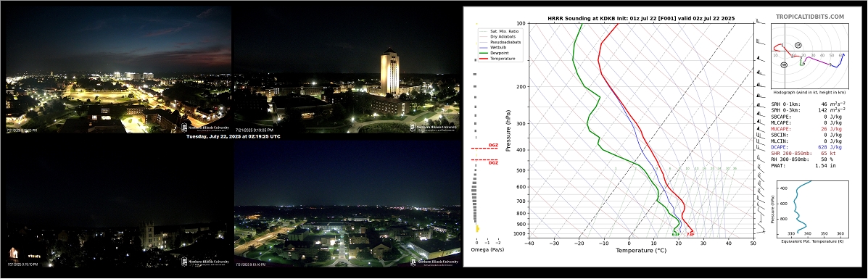Click the 73F surface temperature label
The height and width of the screenshot is (279, 868).
coord(690,235)
